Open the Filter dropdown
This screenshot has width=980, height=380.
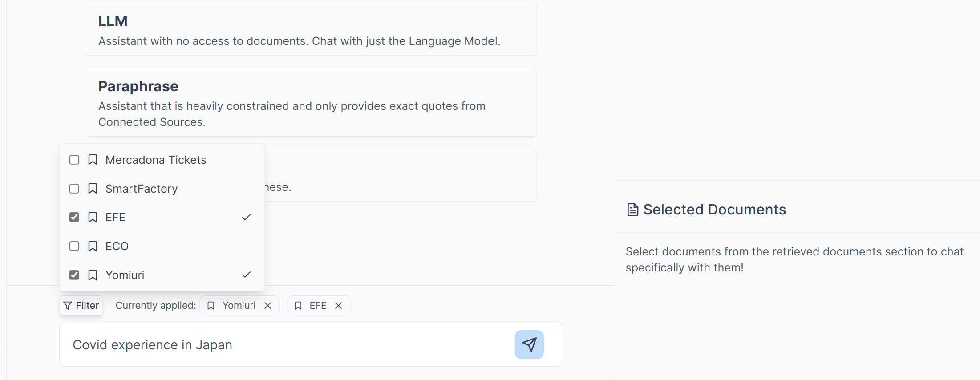[x=81, y=305]
